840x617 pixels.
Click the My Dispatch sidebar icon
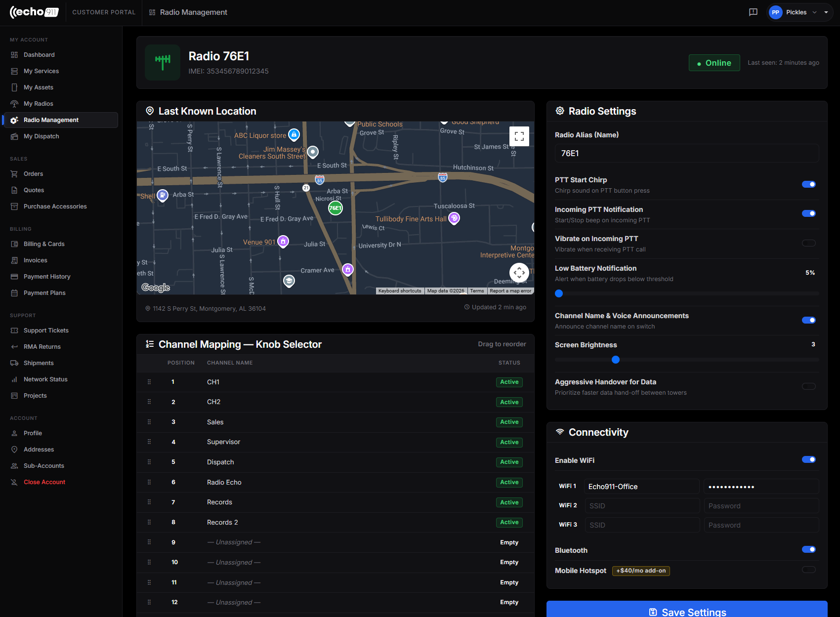(x=14, y=136)
